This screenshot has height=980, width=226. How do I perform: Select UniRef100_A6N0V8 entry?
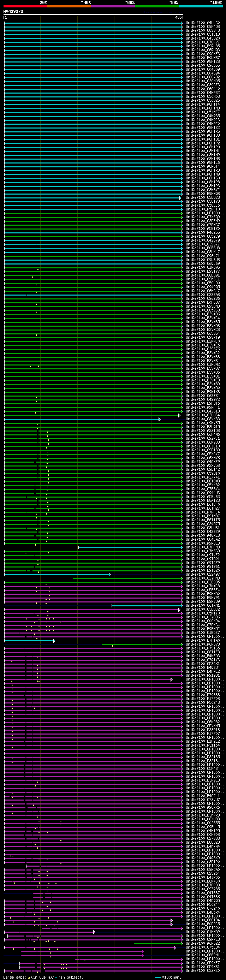(203, 645)
